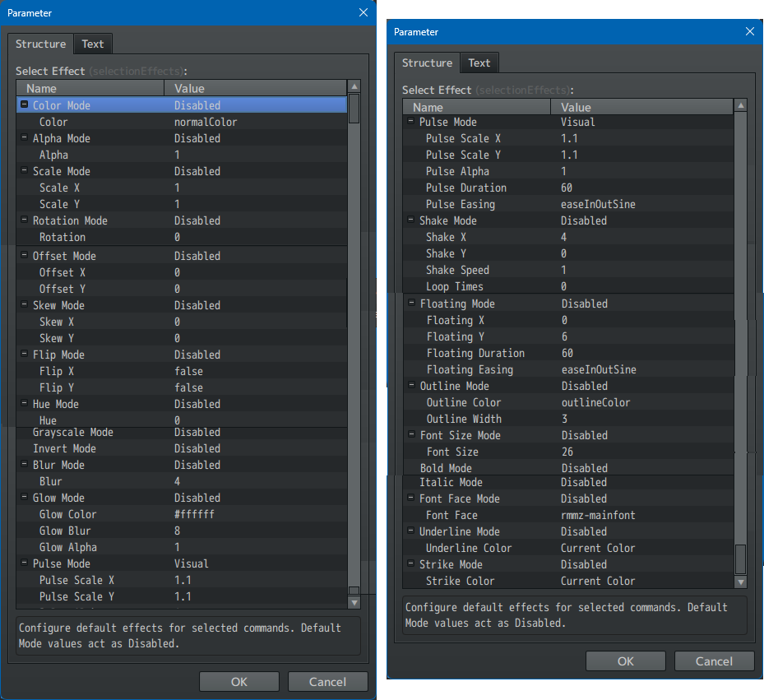Select the Underline Color row
Viewport: 764px width, 700px height.
(x=568, y=548)
